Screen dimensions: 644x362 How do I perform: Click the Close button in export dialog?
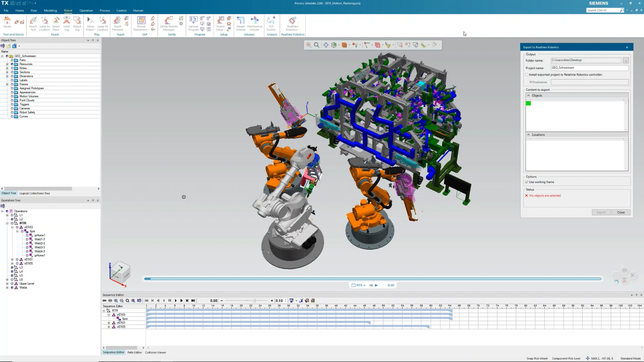621,212
